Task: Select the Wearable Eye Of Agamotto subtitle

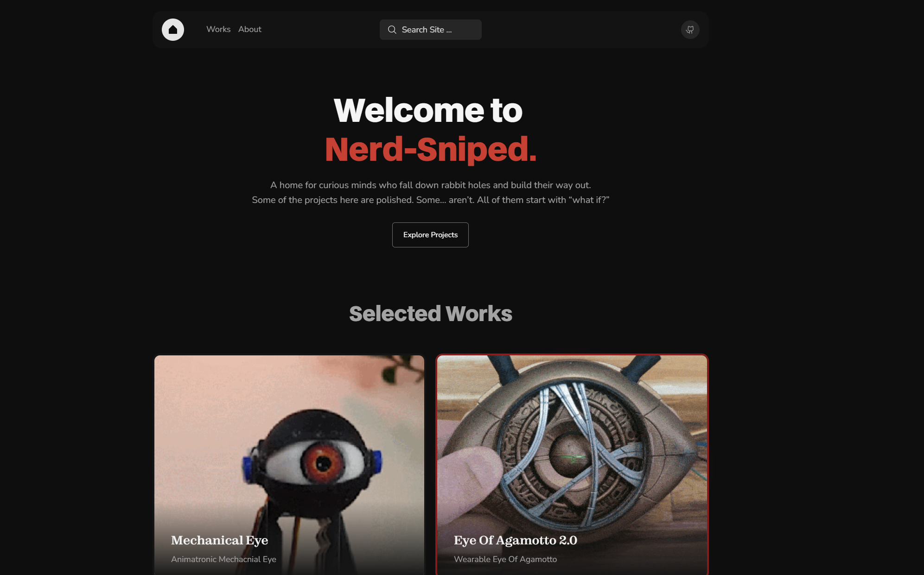Action: pos(505,559)
